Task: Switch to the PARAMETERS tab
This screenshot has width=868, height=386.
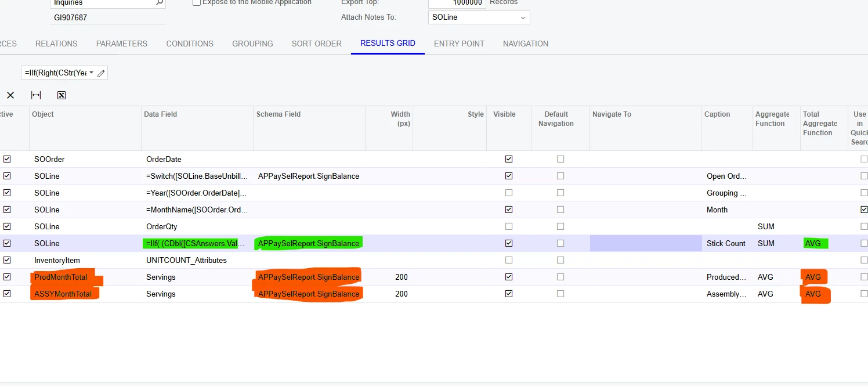Action: click(x=122, y=44)
